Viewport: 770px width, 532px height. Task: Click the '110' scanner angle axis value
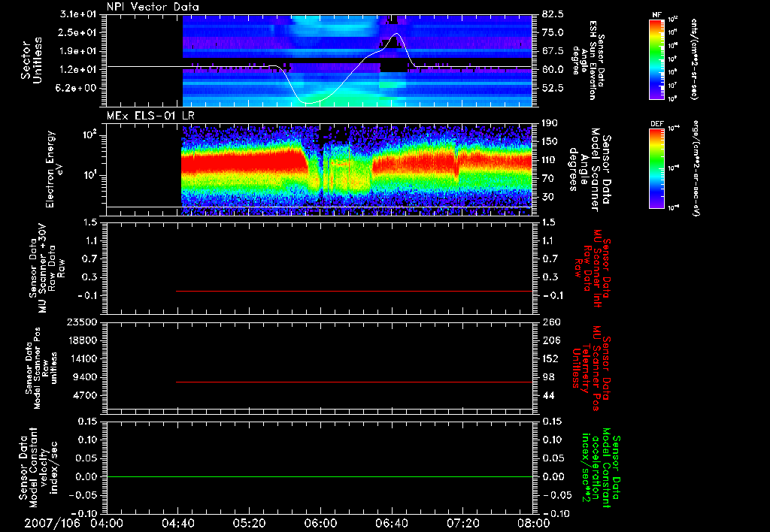click(x=550, y=160)
